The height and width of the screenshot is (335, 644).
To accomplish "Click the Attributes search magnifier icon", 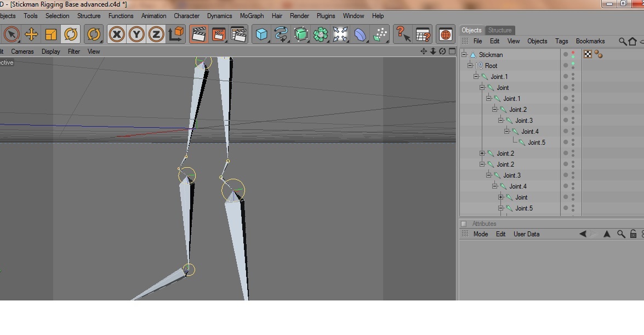I will pyautogui.click(x=621, y=234).
